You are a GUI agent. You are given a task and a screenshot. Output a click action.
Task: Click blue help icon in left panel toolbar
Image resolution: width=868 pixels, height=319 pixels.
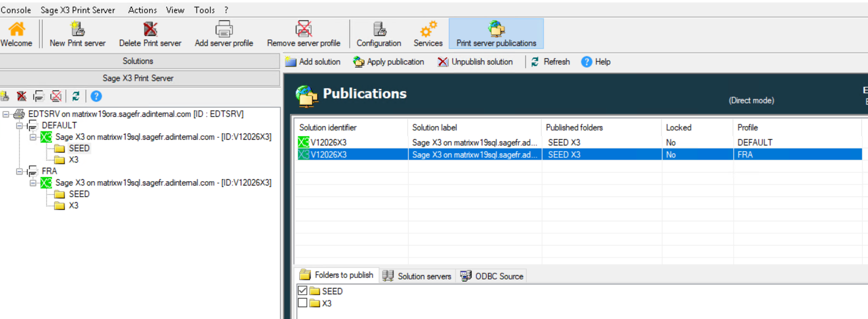pos(96,96)
